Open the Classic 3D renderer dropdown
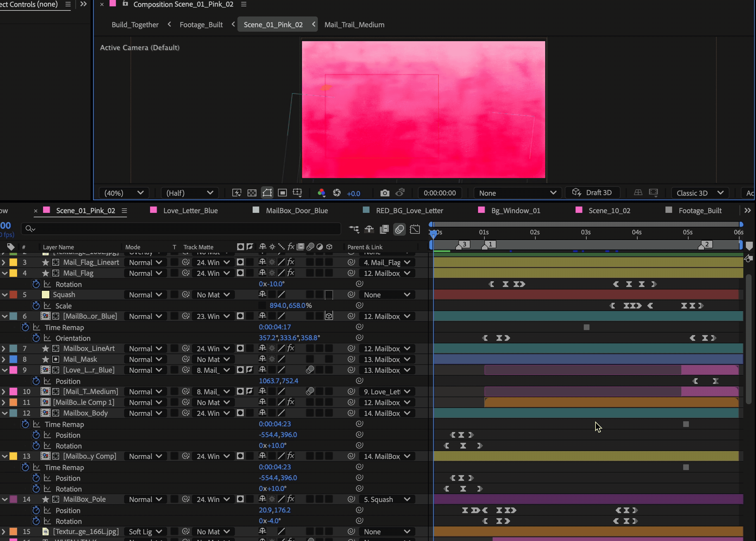Viewport: 756px width, 541px height. pyautogui.click(x=700, y=193)
